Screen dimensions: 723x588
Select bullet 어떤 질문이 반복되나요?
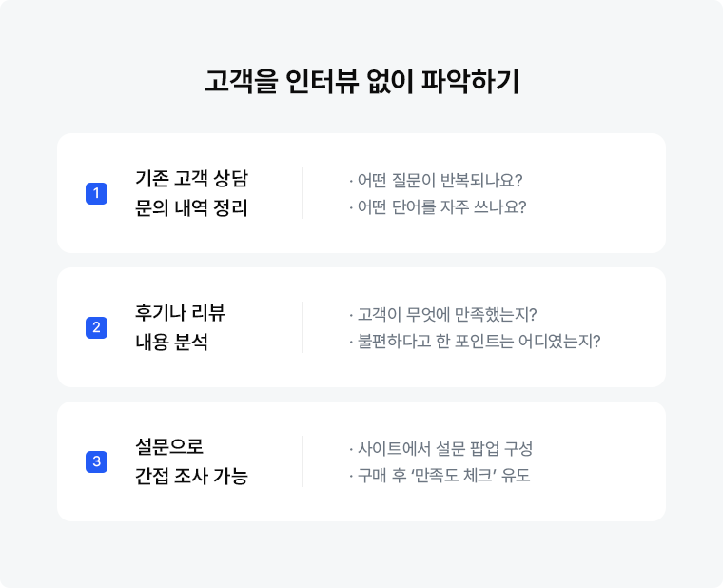coord(436,181)
